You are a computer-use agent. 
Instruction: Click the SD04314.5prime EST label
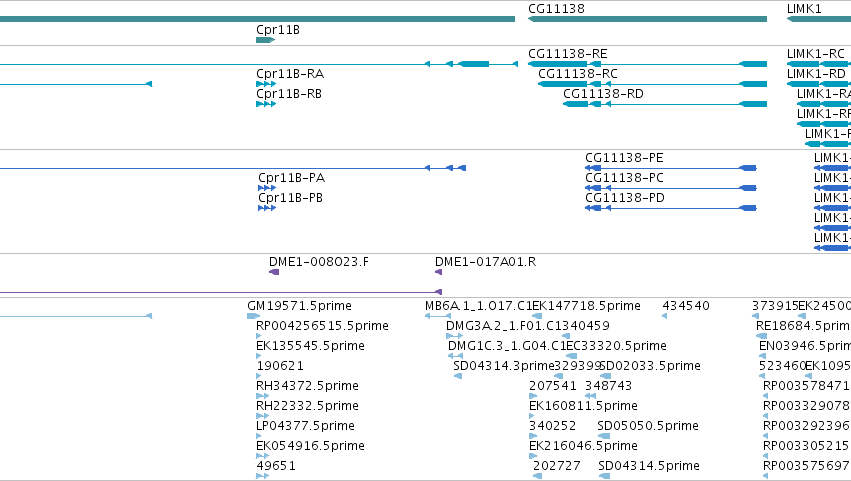point(649,466)
